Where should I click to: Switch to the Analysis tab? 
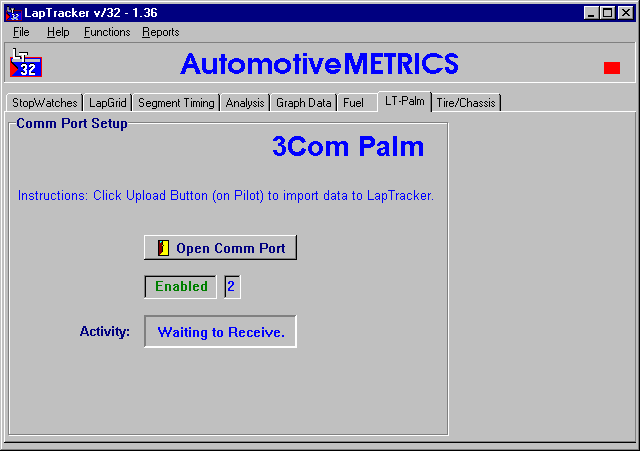coord(245,103)
